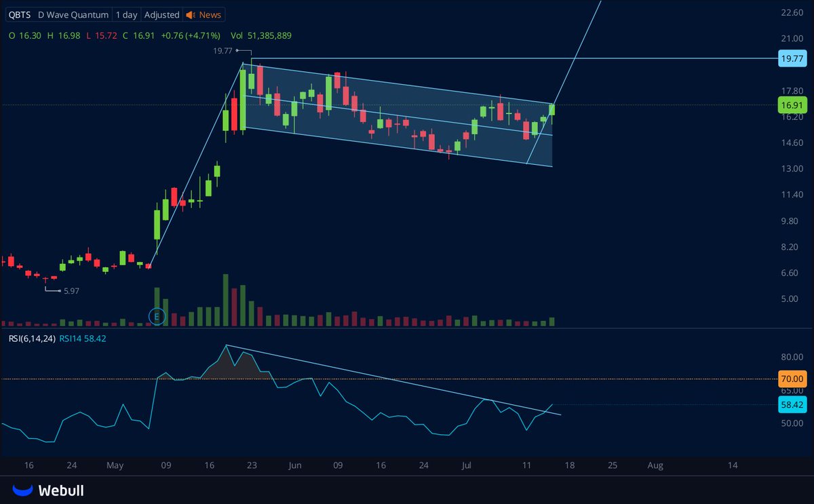Click the QBTS ticker symbol
This screenshot has width=814, height=504.
pos(20,14)
